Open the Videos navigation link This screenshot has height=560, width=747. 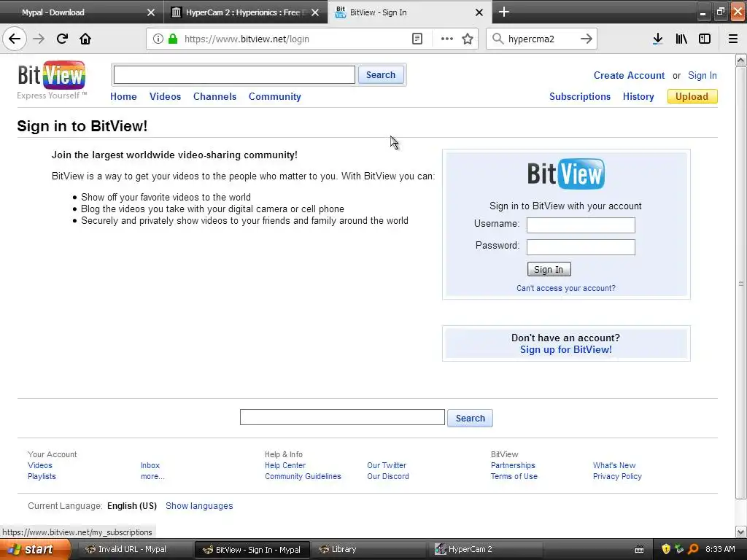166,97
